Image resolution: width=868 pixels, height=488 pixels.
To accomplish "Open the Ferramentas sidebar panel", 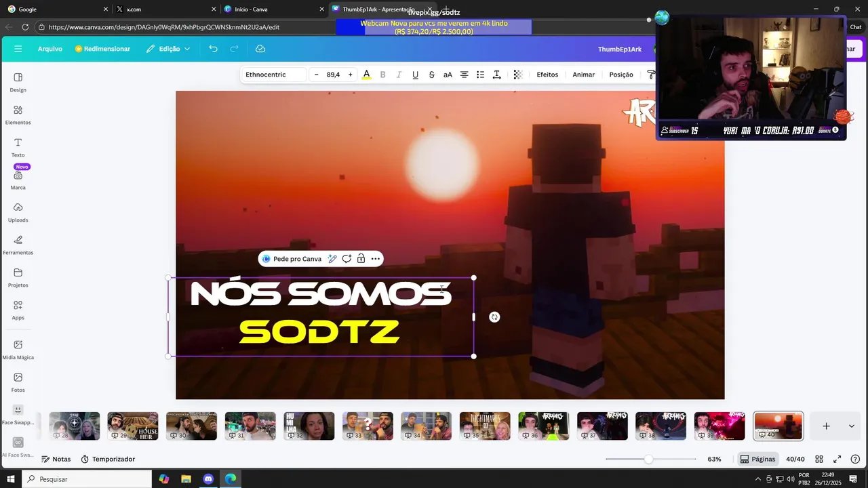I will pos(18,245).
